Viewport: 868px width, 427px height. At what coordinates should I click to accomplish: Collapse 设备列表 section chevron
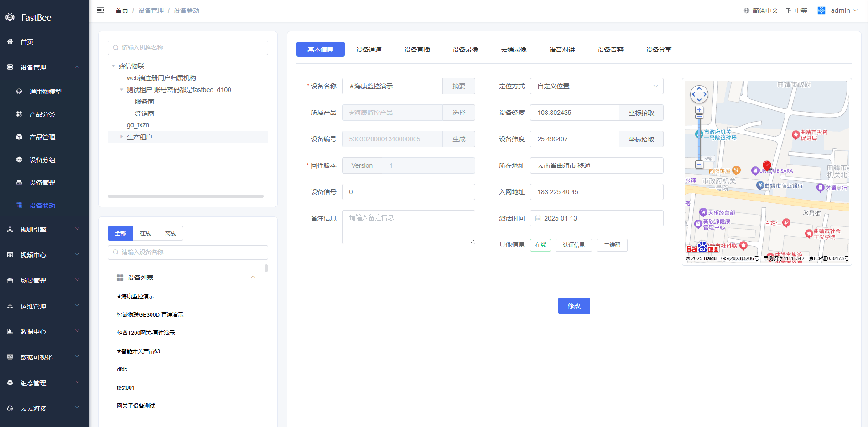click(253, 277)
